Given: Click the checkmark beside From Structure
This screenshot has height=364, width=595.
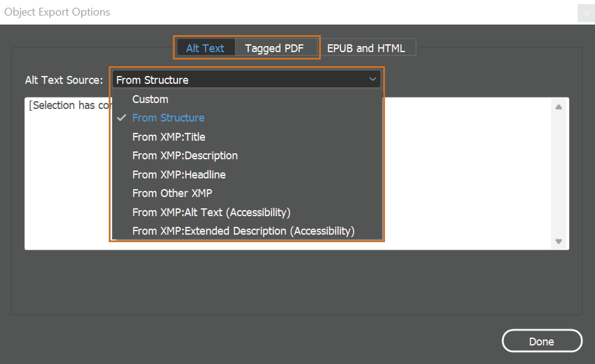Looking at the screenshot, I should click(x=121, y=118).
